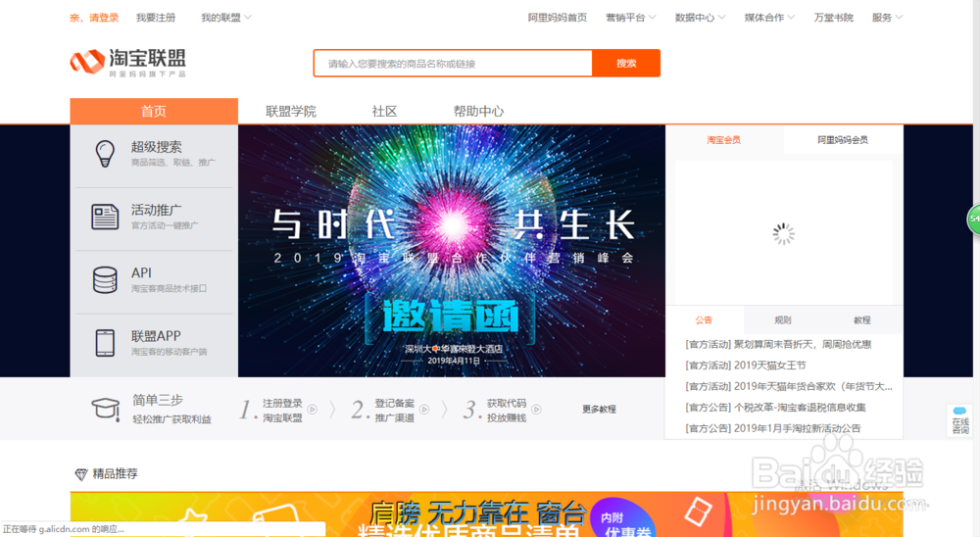The width and height of the screenshot is (980, 537).
Task: Expand the 数据中心 dropdown
Action: (700, 18)
